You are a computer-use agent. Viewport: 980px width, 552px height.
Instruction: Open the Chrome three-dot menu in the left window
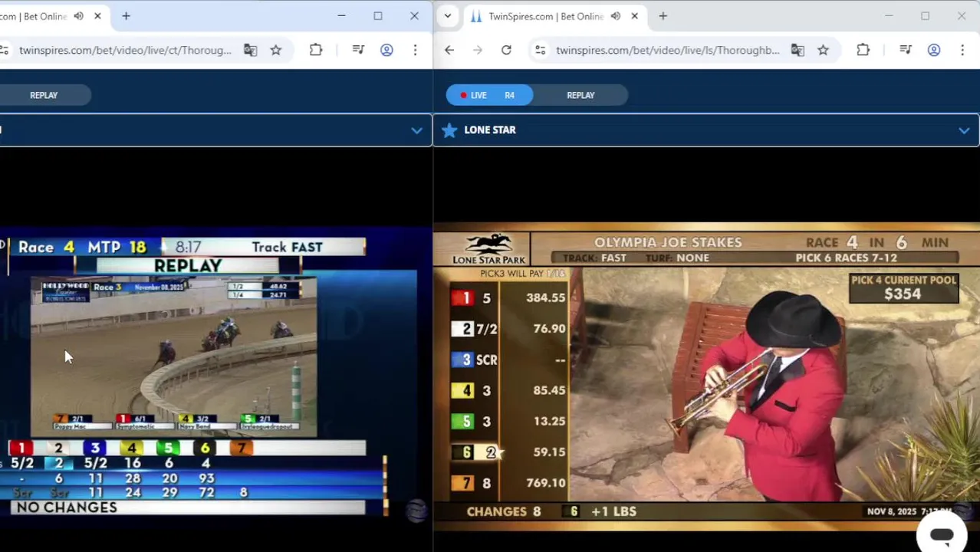click(x=415, y=50)
